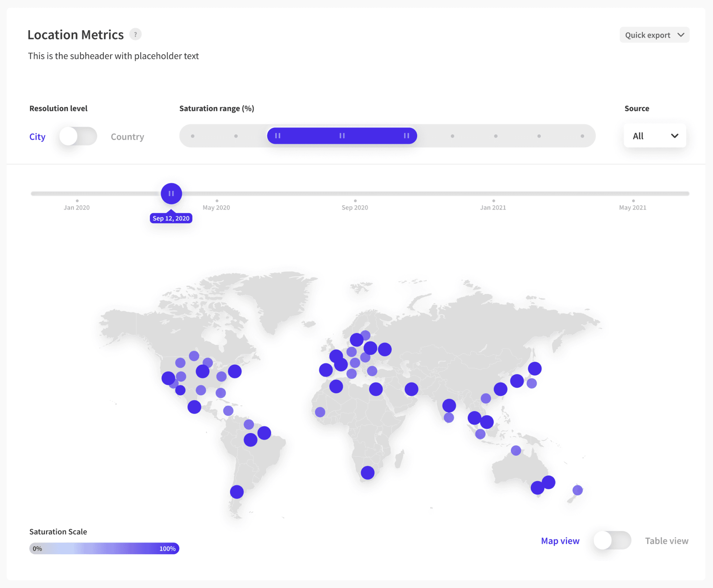Click middle grip of saturation range bar
Image resolution: width=713 pixels, height=588 pixels.
tap(342, 136)
